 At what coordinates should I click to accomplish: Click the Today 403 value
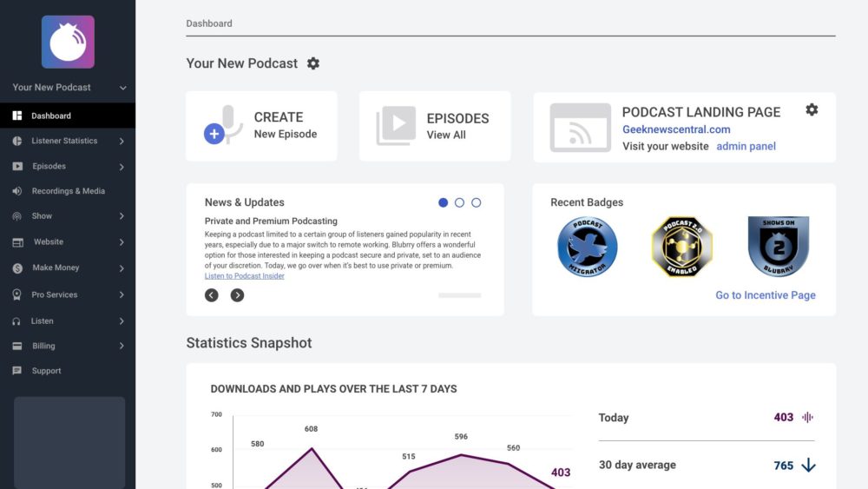783,417
